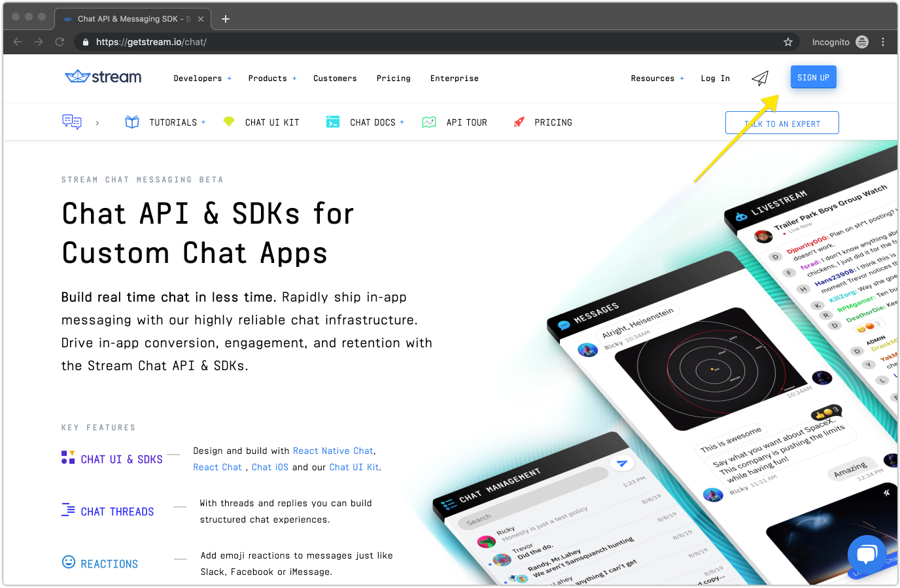Open the Pricing page in top nav
900x588 pixels.
pos(394,78)
